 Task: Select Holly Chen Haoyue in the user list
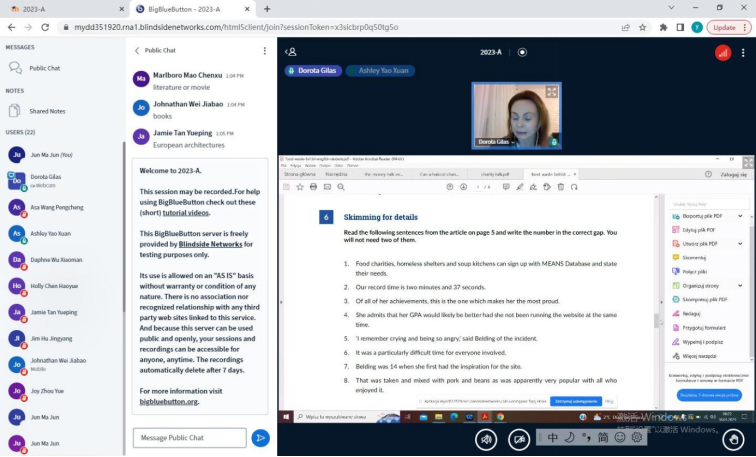click(x=56, y=285)
